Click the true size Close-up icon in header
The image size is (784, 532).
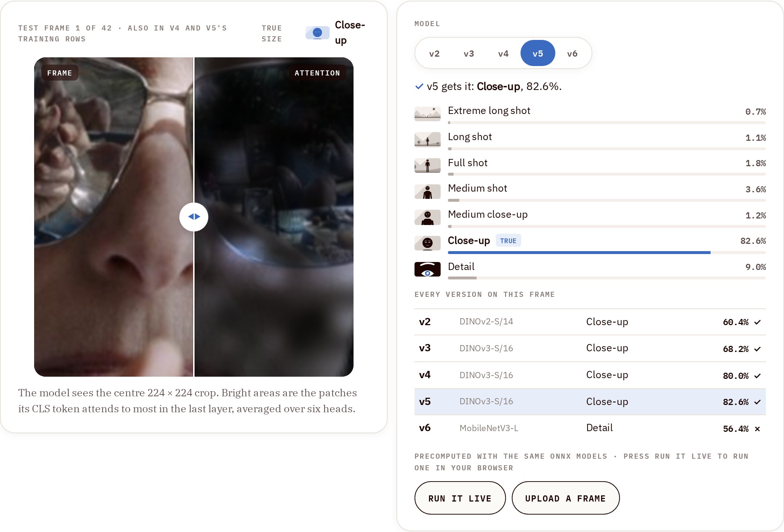click(317, 33)
